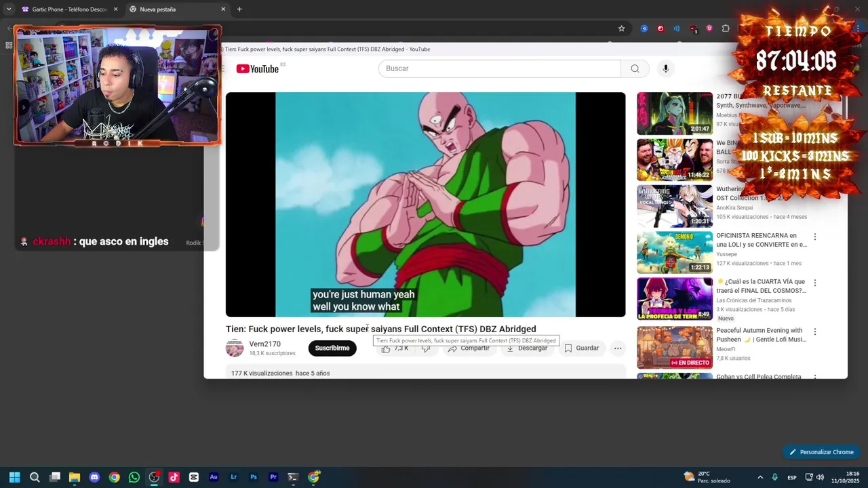Click the pink shield extension icon

[x=709, y=28]
